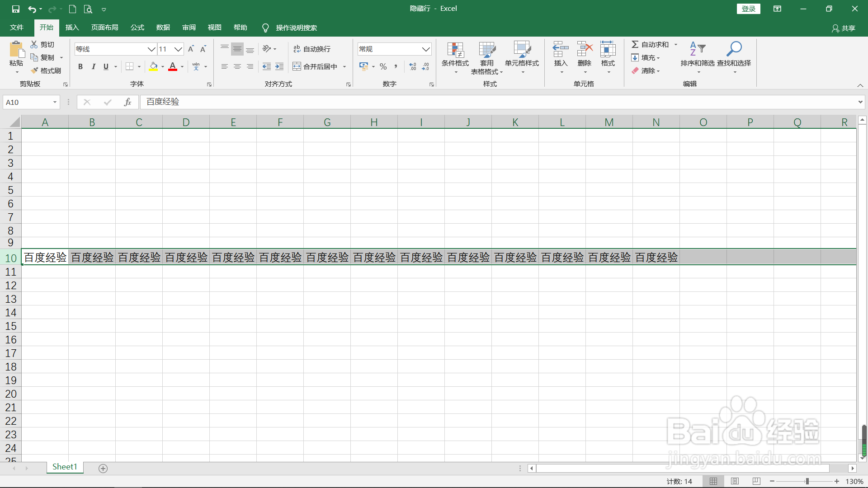
Task: Click the Save icon in quick access toolbar
Action: tap(16, 9)
